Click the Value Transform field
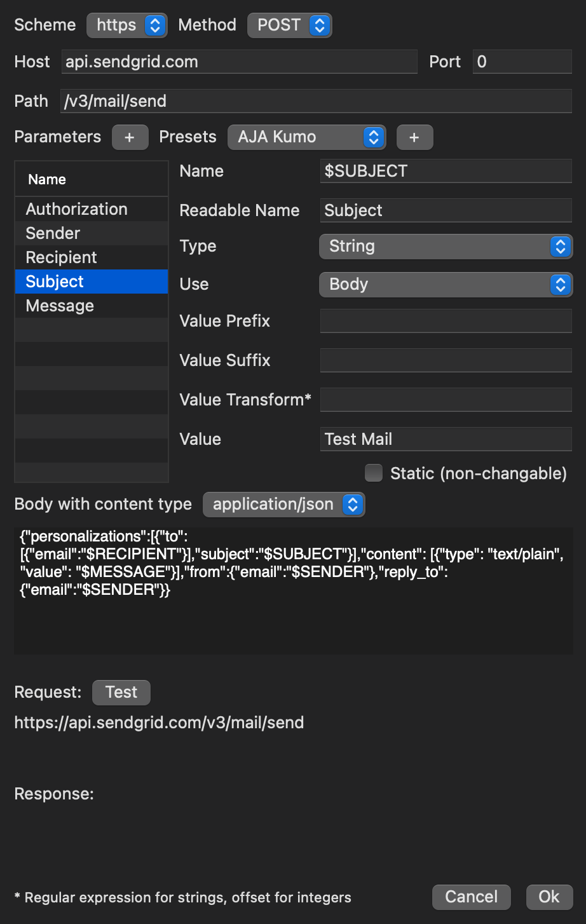Image resolution: width=586 pixels, height=924 pixels. coord(446,400)
